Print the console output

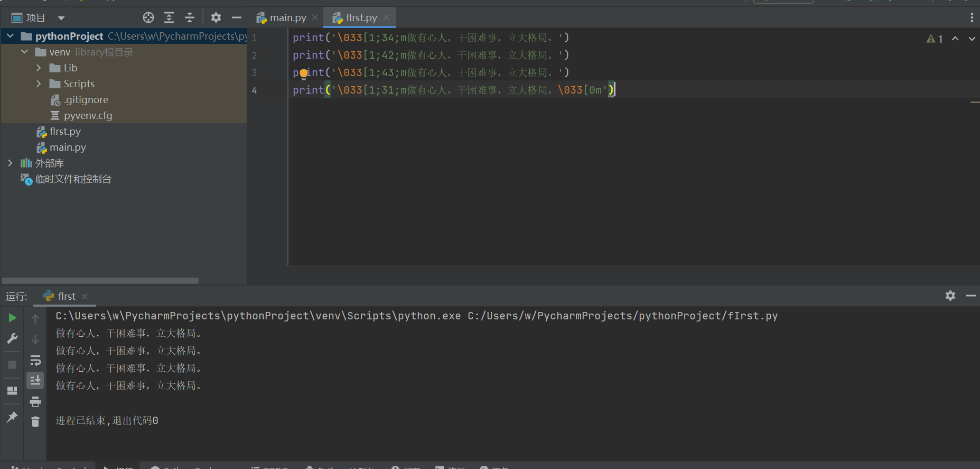[35, 402]
